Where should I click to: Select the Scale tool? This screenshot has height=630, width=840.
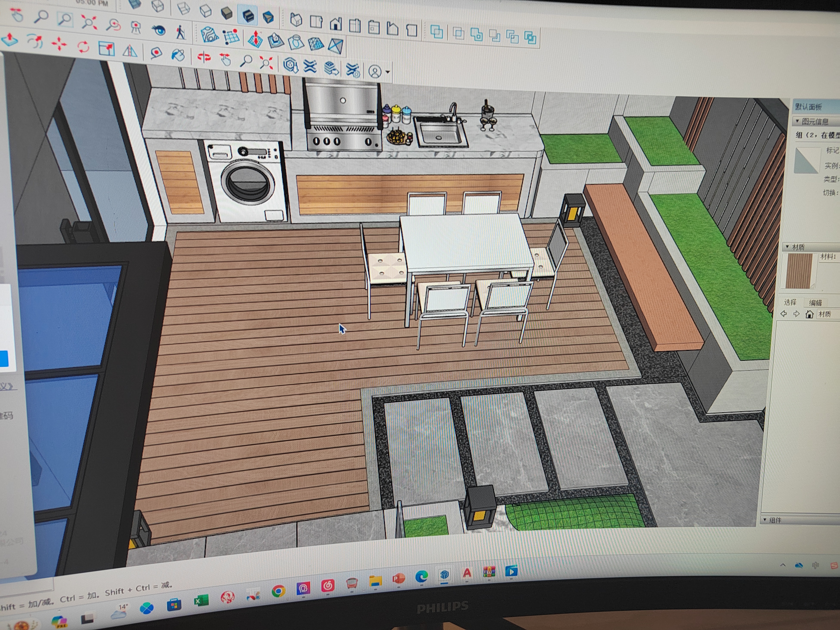(x=107, y=49)
